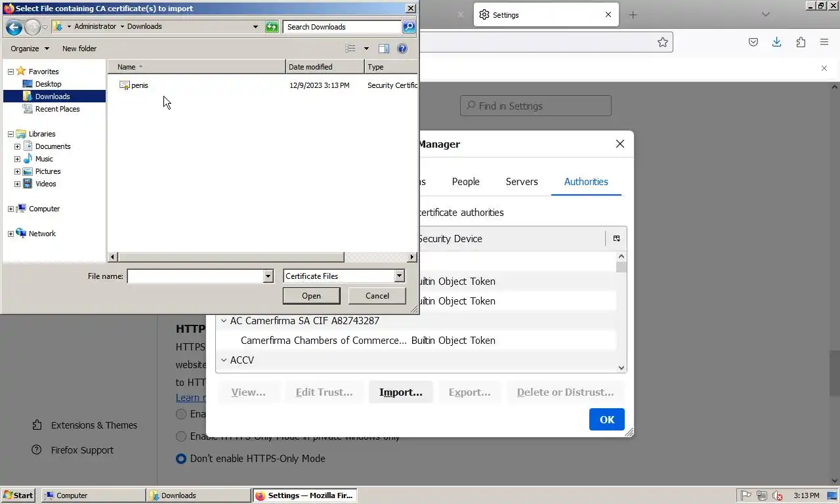Open the Organize dropdown menu
The height and width of the screenshot is (504, 840).
(x=30, y=49)
